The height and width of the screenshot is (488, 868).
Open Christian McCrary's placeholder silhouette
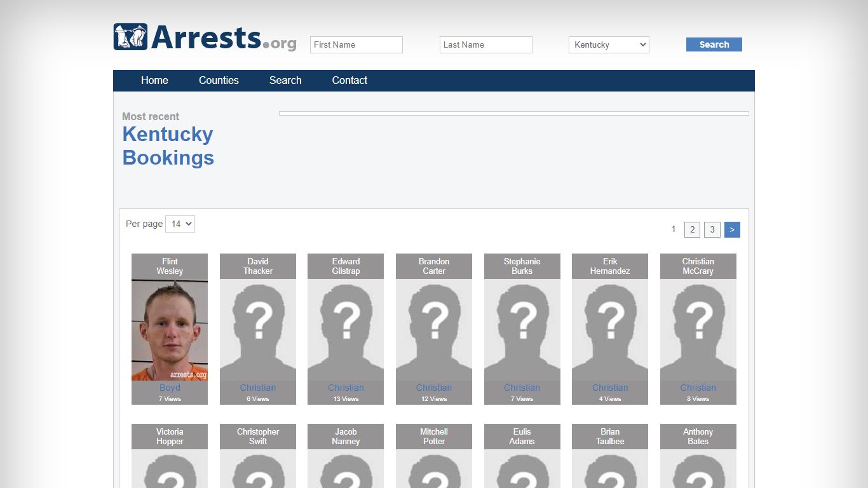click(x=698, y=330)
